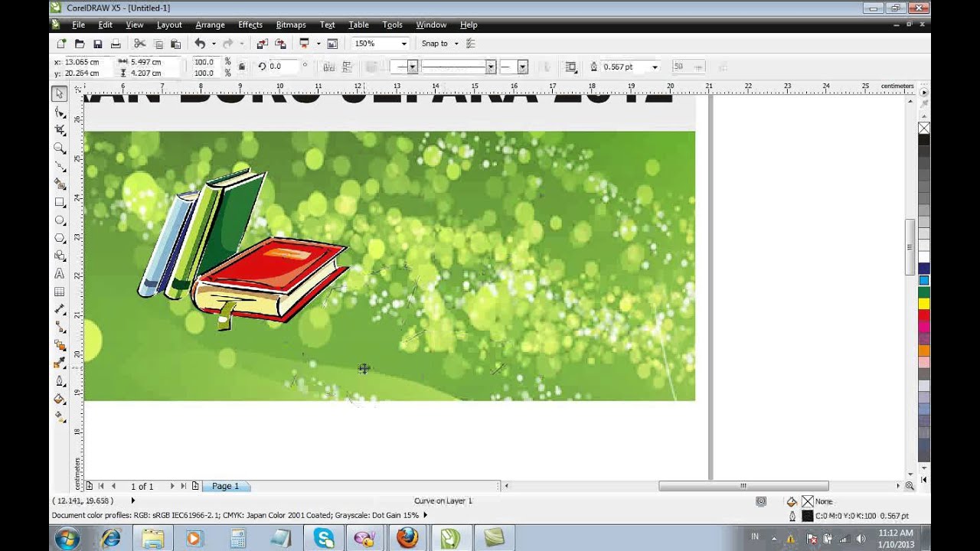
Task: Expand the Snap to dropdown
Action: coord(456,44)
